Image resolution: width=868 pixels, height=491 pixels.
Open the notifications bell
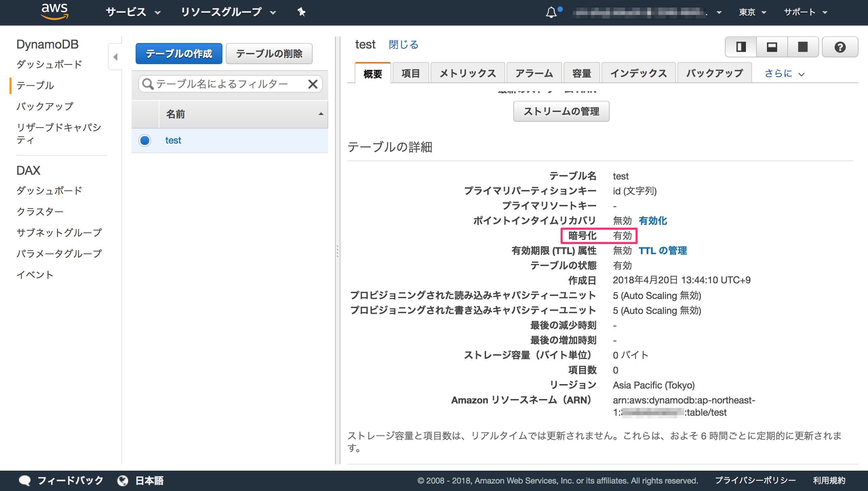click(551, 13)
